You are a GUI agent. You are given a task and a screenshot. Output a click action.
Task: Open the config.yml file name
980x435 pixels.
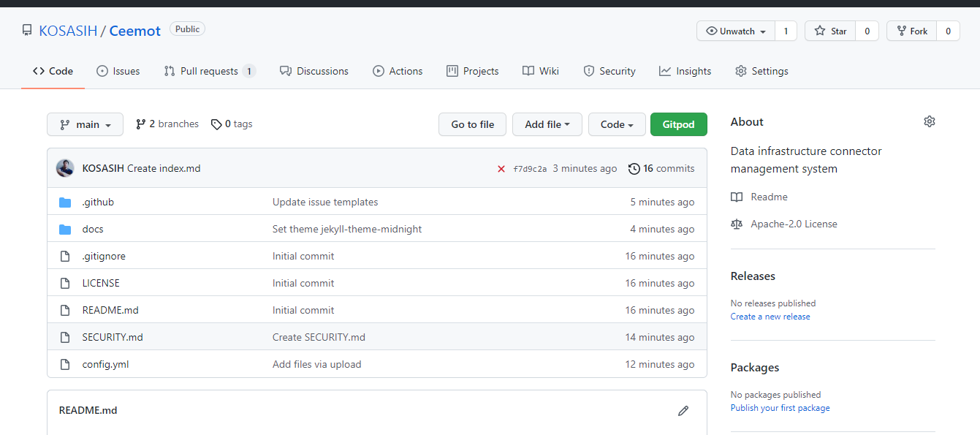point(105,364)
